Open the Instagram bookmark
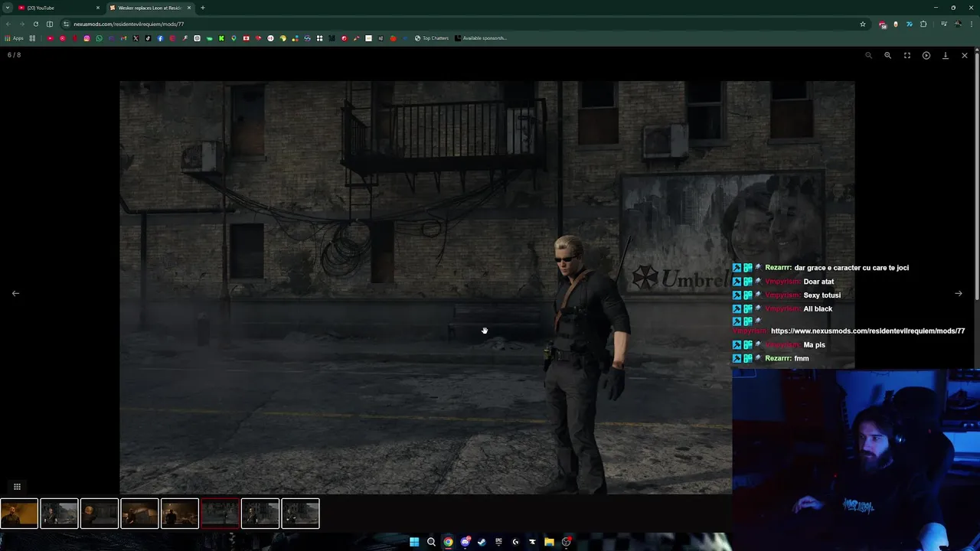The width and height of the screenshot is (980, 551). [87, 38]
